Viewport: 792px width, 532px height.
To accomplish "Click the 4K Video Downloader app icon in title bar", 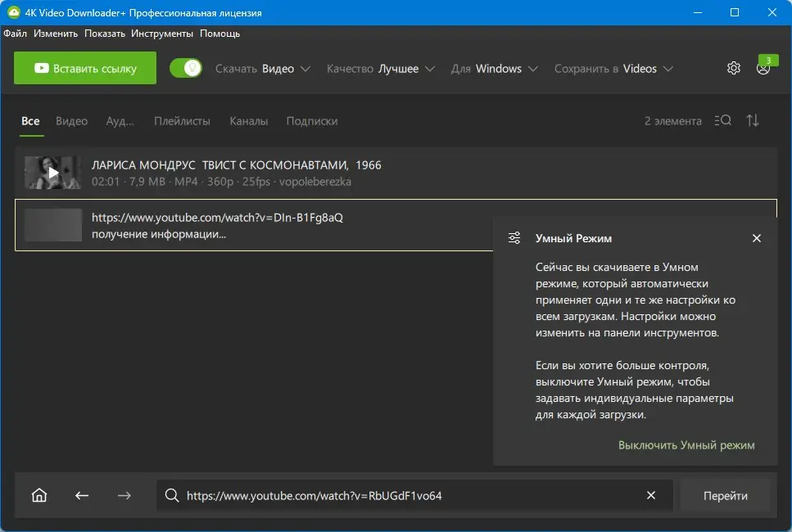I will [14, 12].
